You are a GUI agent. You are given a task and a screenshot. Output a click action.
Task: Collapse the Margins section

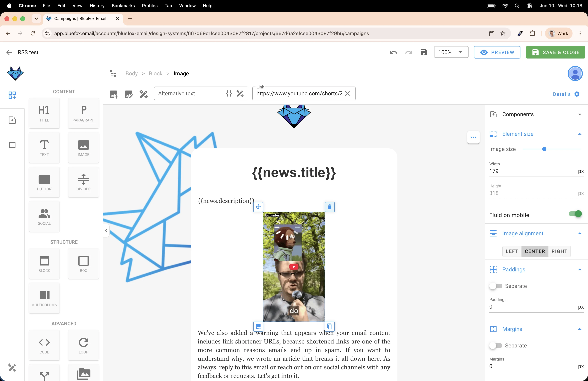pyautogui.click(x=579, y=329)
